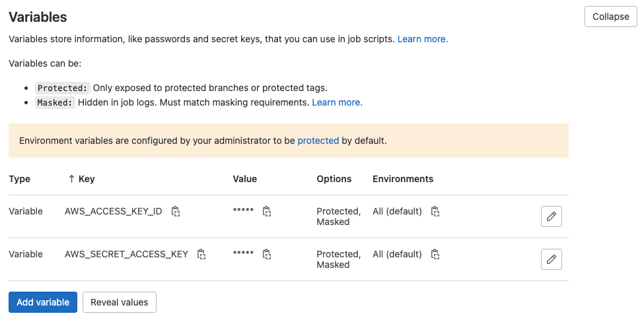Copy the masked value of AWS_ACCESS_KEY_ID
The width and height of the screenshot is (644, 322).
(x=267, y=211)
